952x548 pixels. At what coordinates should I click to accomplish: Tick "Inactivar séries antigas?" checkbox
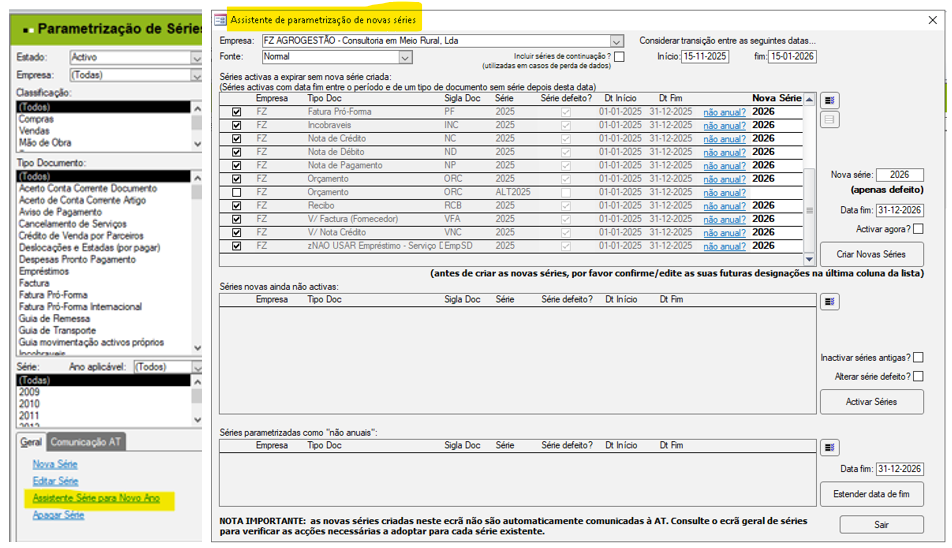pyautogui.click(x=918, y=357)
